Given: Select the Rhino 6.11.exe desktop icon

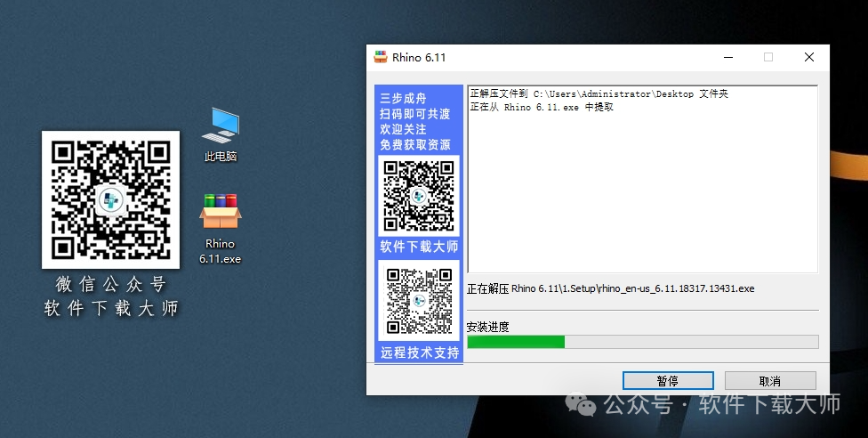Looking at the screenshot, I should (x=221, y=229).
